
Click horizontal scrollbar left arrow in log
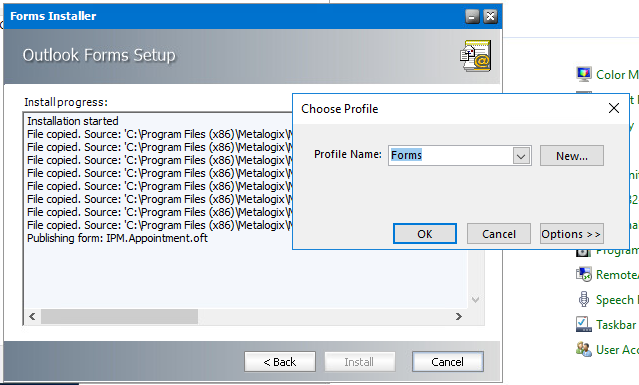click(x=32, y=317)
